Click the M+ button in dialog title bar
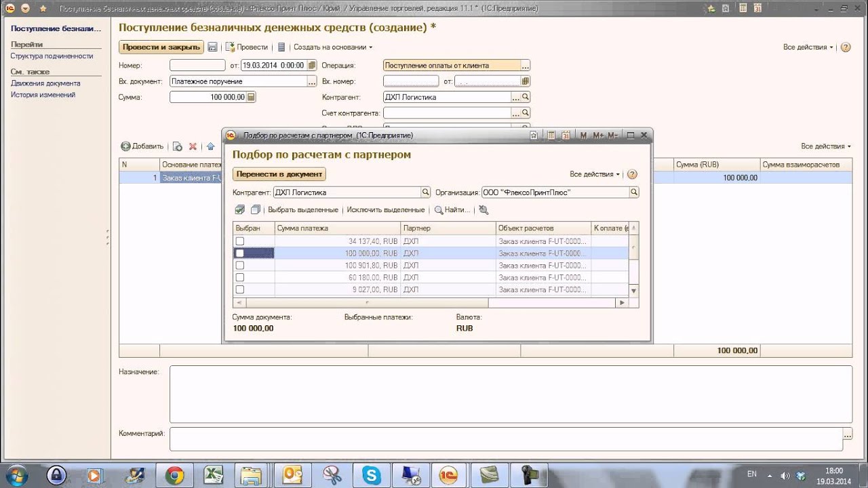Image resolution: width=868 pixels, height=488 pixels. [598, 136]
